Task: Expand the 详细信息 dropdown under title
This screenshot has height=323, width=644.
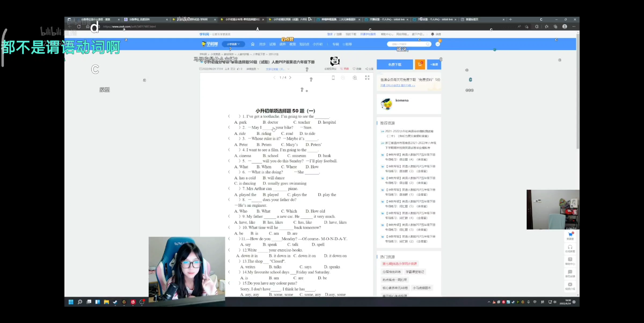Action: pos(252,69)
